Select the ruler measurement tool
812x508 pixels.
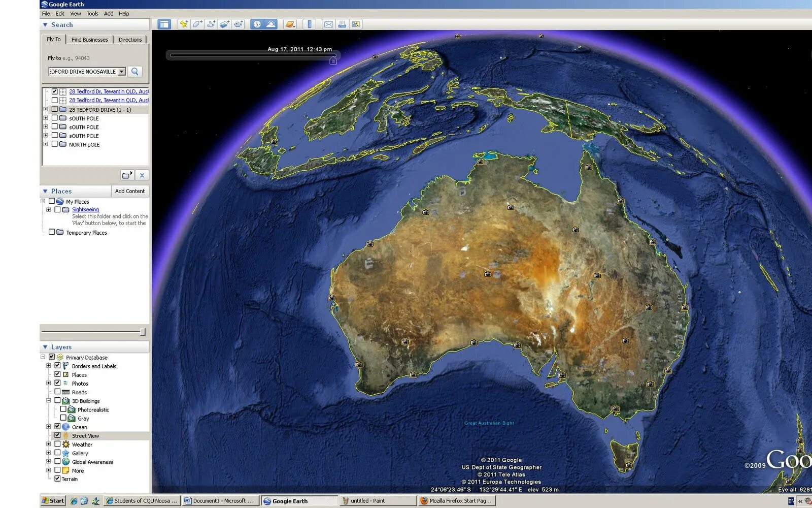(x=309, y=24)
